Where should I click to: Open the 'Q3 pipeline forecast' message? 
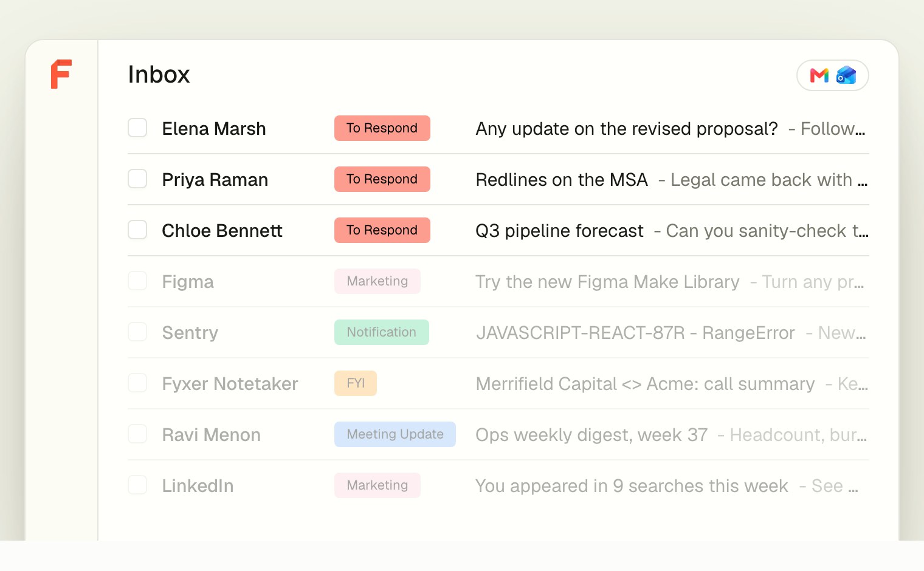coord(559,231)
